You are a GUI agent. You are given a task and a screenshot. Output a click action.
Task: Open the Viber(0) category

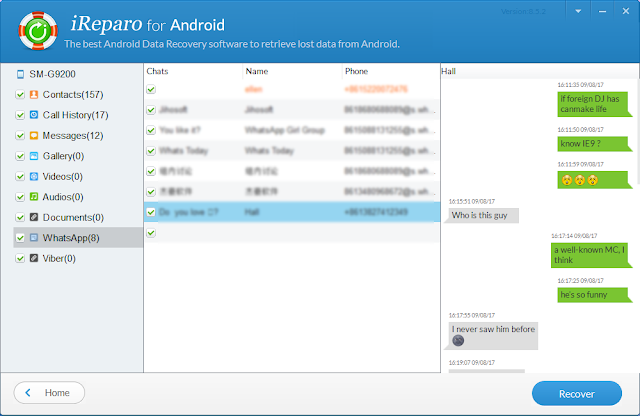59,258
